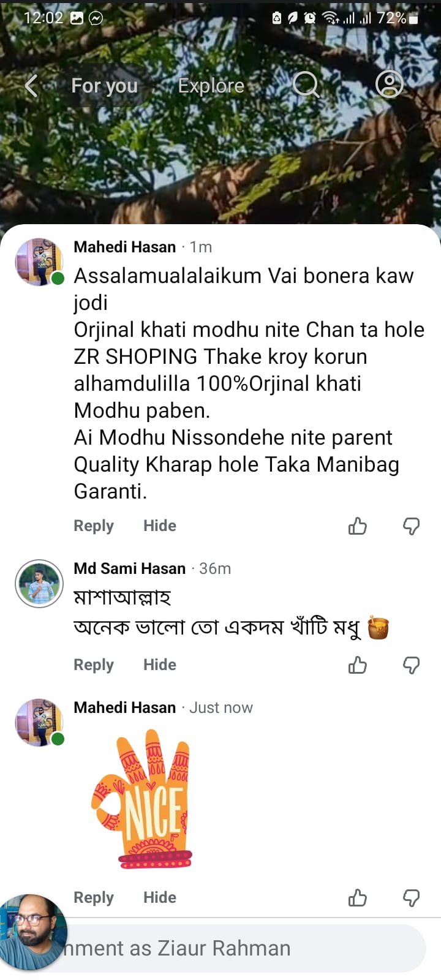Viewport: 441px width, 980px height.
Task: Like the NICE sticker comment
Action: tap(357, 898)
